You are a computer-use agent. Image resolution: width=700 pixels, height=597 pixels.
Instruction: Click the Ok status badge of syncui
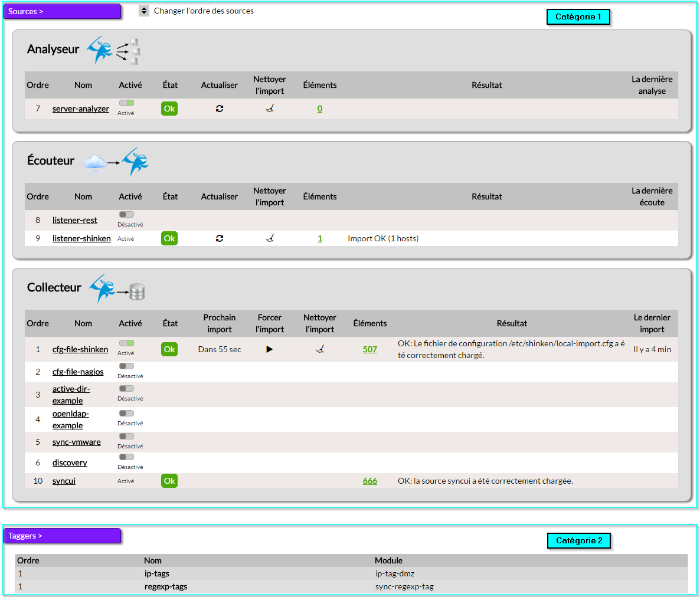coord(169,481)
